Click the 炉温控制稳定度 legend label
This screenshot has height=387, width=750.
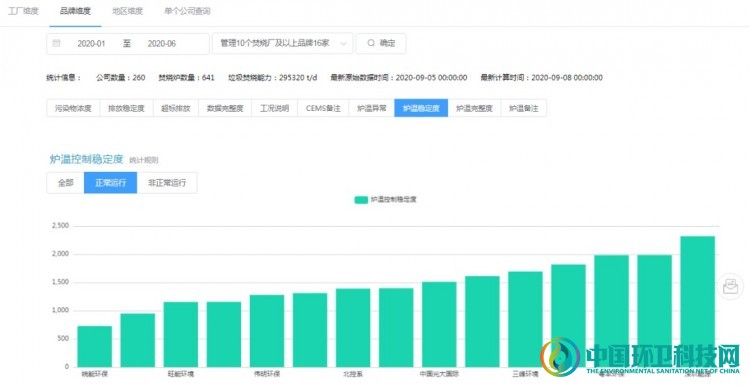click(x=394, y=199)
